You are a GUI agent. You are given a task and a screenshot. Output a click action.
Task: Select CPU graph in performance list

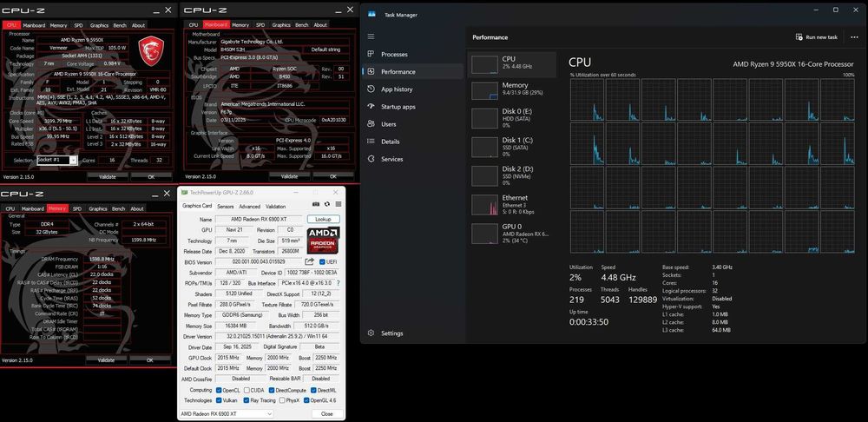(x=511, y=65)
